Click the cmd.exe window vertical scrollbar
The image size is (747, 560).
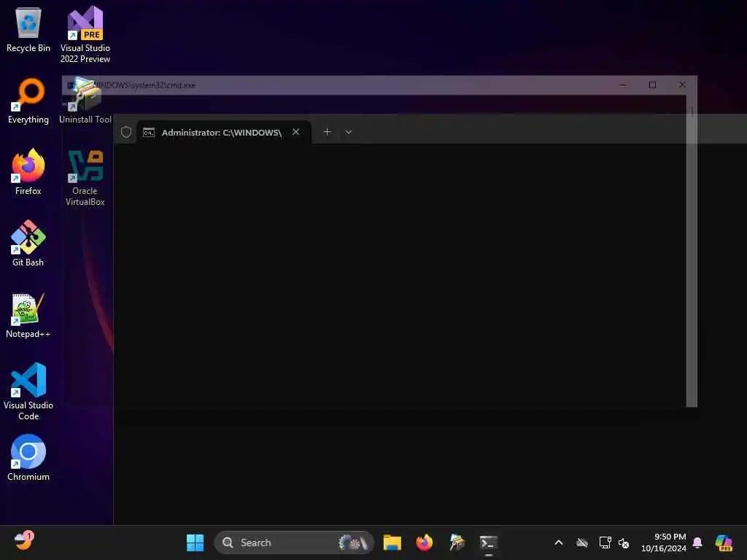pos(692,251)
